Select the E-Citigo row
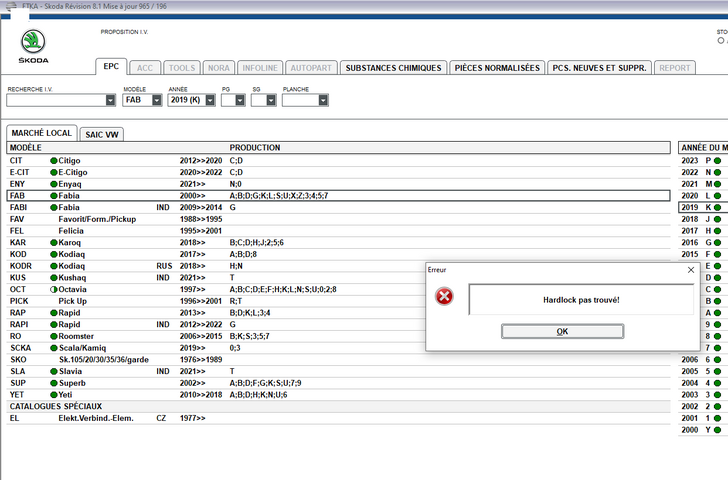728x480 pixels. coord(338,172)
